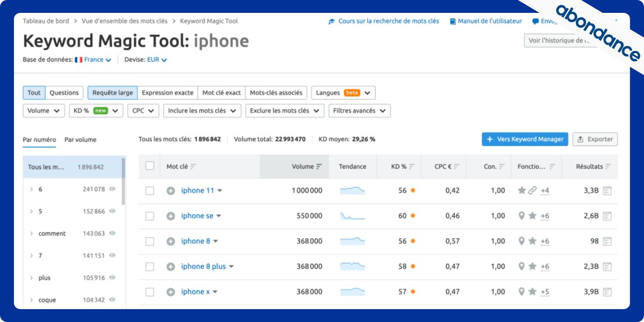Click the star feature icon for iphone 11

click(522, 191)
